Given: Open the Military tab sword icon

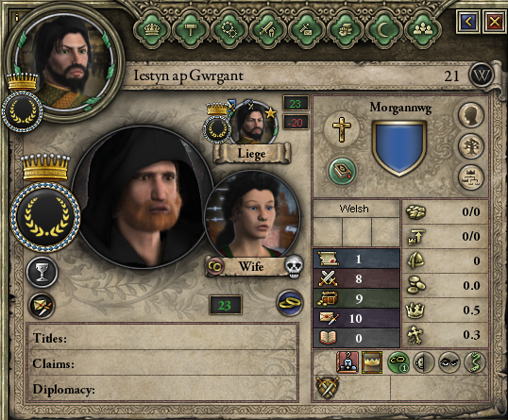Looking at the screenshot, I should (x=267, y=30).
